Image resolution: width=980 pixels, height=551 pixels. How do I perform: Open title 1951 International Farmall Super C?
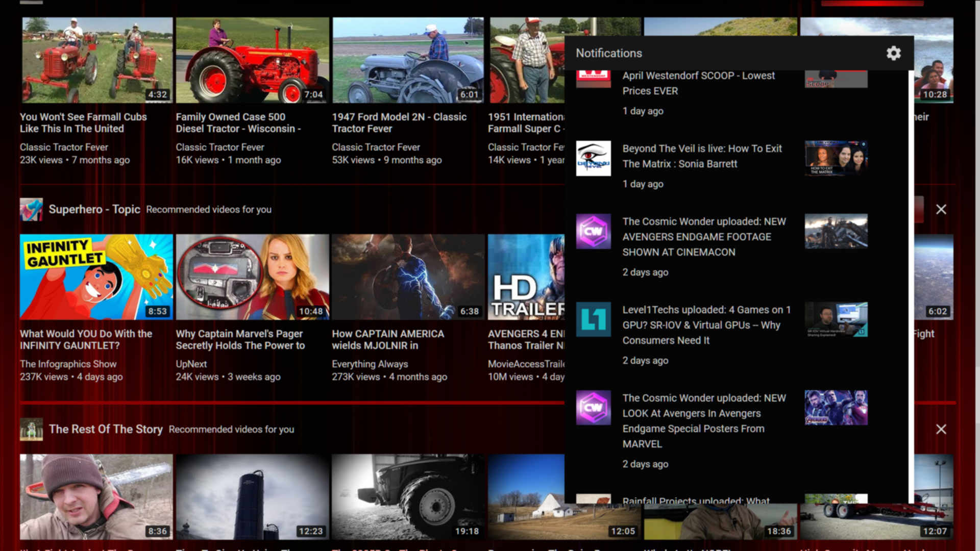pyautogui.click(x=526, y=122)
